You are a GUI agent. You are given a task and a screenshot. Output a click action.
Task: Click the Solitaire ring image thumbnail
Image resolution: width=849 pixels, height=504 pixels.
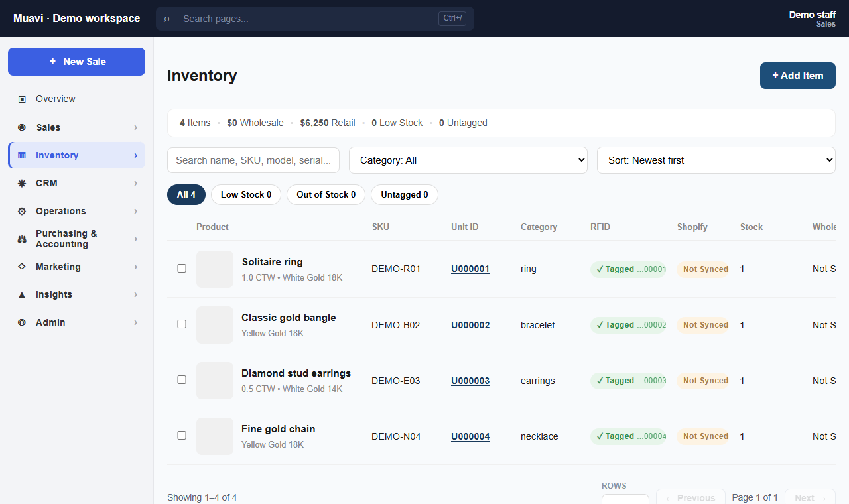[215, 269]
